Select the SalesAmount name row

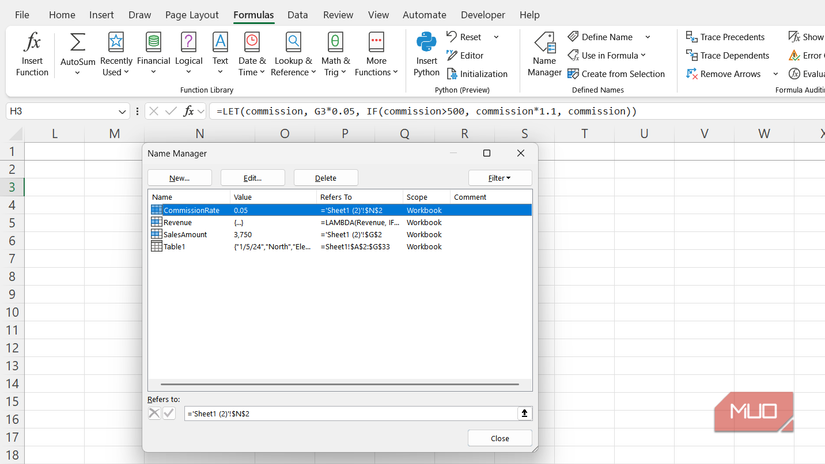coord(340,235)
